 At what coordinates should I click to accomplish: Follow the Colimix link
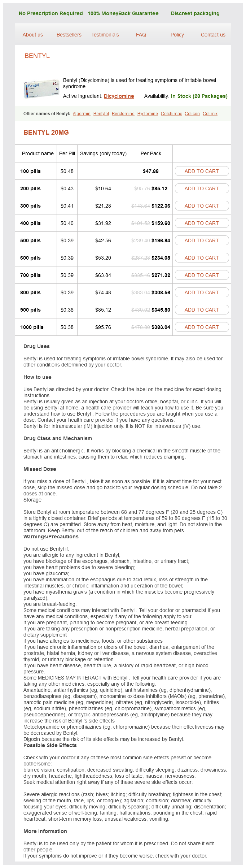pyautogui.click(x=210, y=114)
